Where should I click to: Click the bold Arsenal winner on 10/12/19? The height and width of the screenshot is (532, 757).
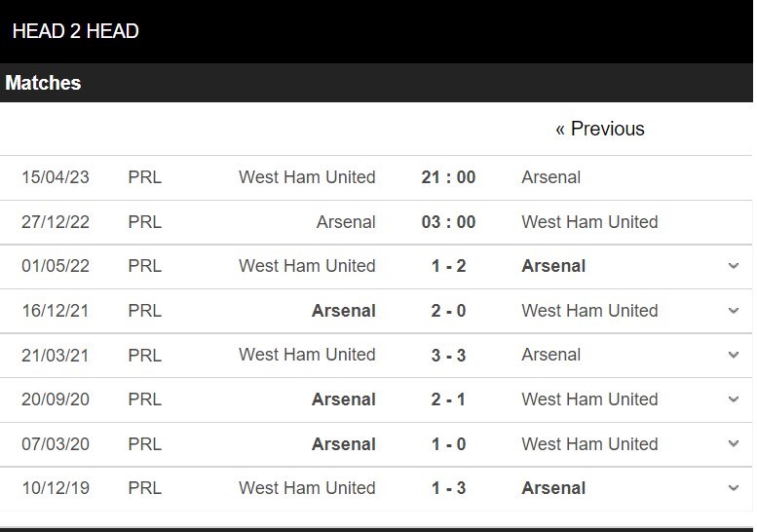553,488
